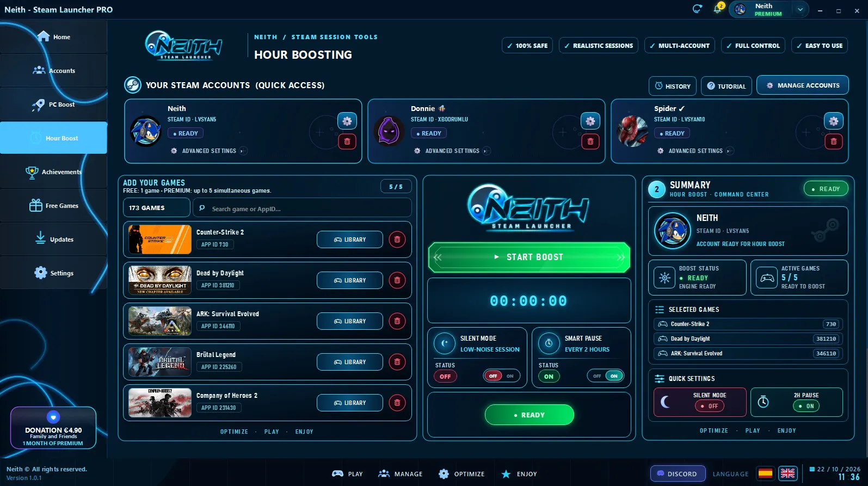Image resolution: width=868 pixels, height=486 pixels.
Task: Open settings gear for Donnie account
Action: click(590, 121)
